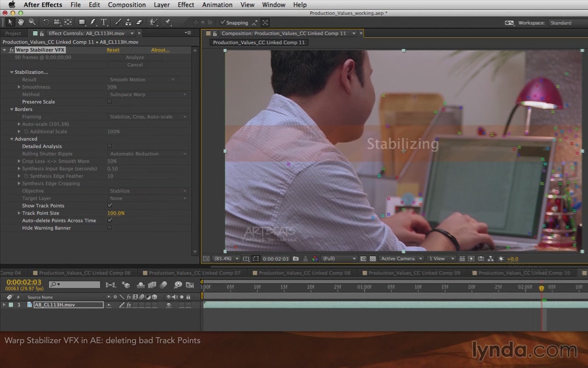Image resolution: width=588 pixels, height=368 pixels.
Task: Open 1 View layout dropdown
Action: (x=441, y=259)
